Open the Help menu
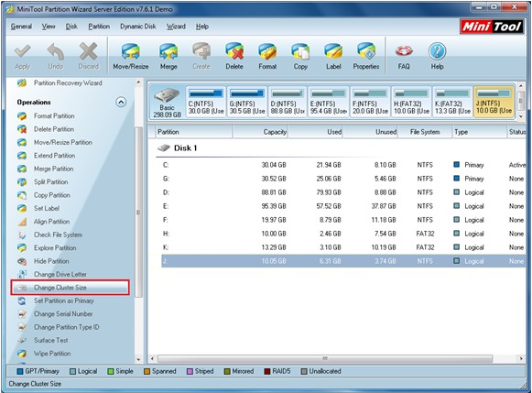 click(201, 27)
